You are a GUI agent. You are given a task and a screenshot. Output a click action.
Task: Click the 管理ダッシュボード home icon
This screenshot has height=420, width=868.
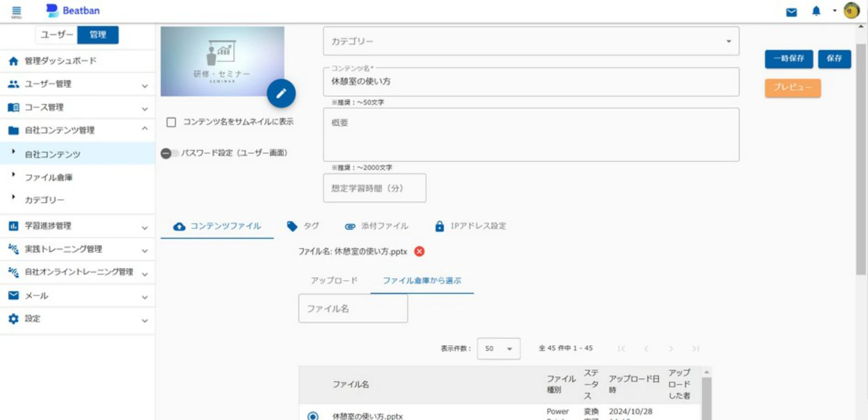(x=14, y=61)
